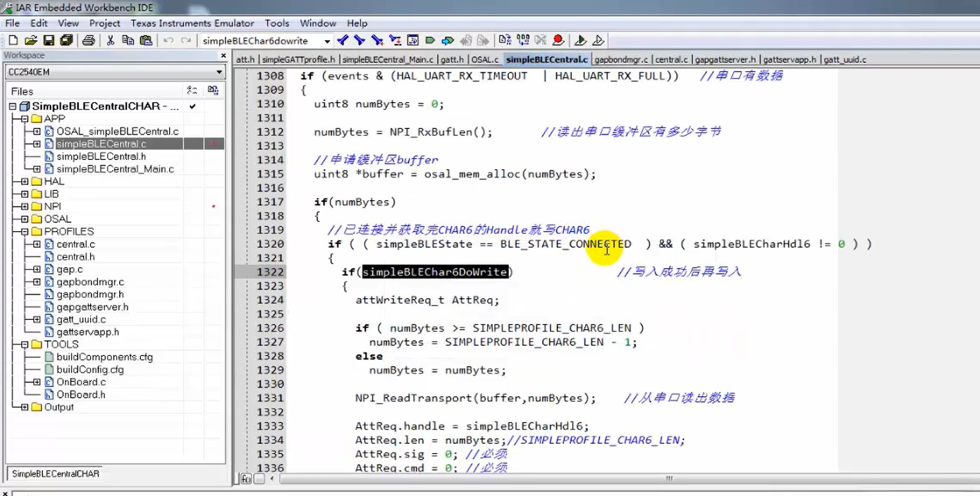
Task: Start Debug without Downloading
Action: (x=598, y=40)
